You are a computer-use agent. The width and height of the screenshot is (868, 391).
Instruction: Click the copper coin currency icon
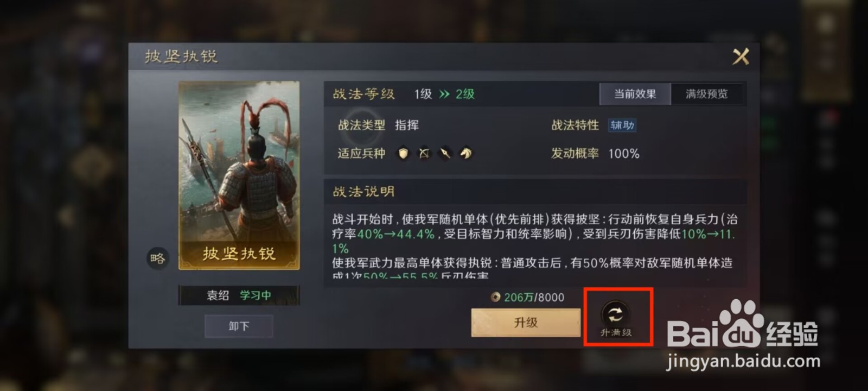click(495, 297)
